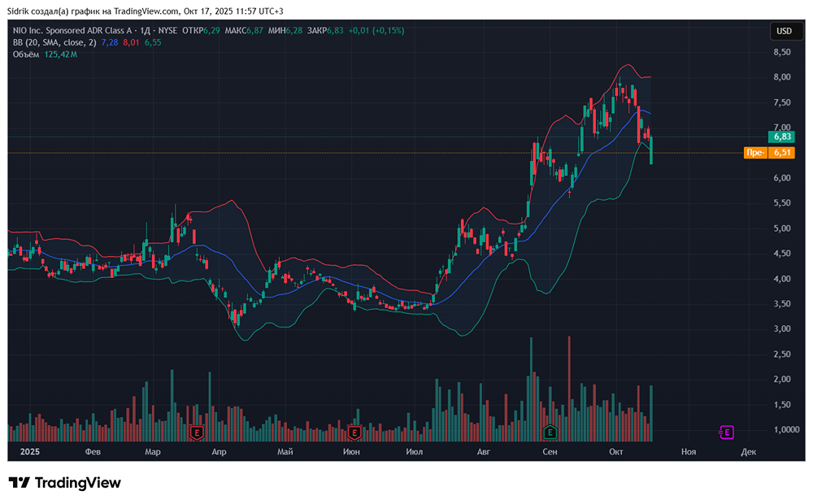Click the 1,50 price axis label
Screen dimensions: 813x504
pyautogui.click(x=782, y=405)
